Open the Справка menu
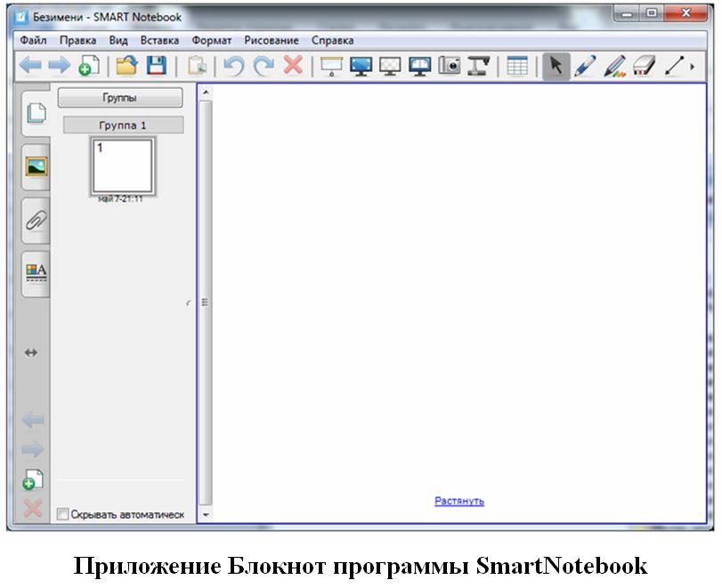Viewport: 722px width, 588px height. [x=332, y=41]
